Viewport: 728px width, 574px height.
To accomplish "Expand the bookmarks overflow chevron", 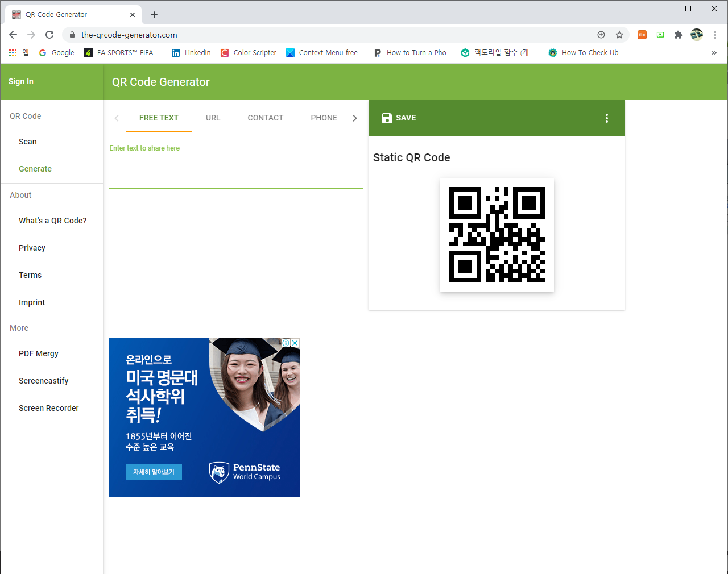I will tap(714, 52).
